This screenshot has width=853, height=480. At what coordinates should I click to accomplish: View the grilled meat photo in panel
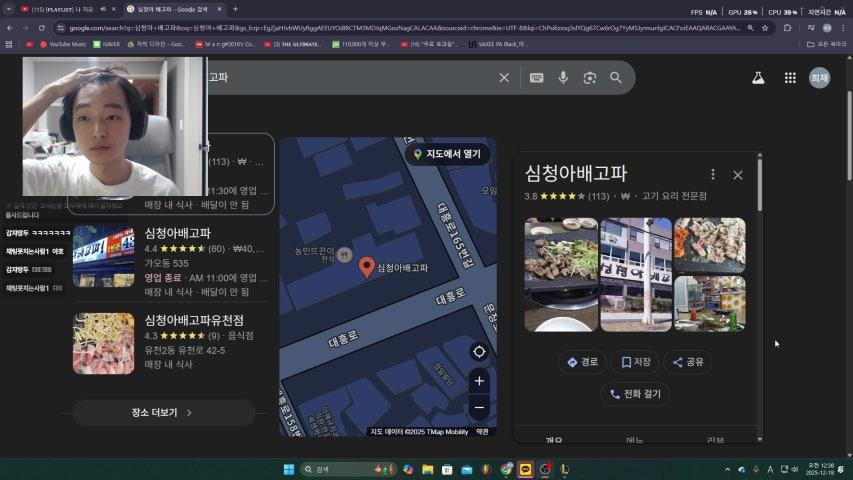[x=561, y=274]
